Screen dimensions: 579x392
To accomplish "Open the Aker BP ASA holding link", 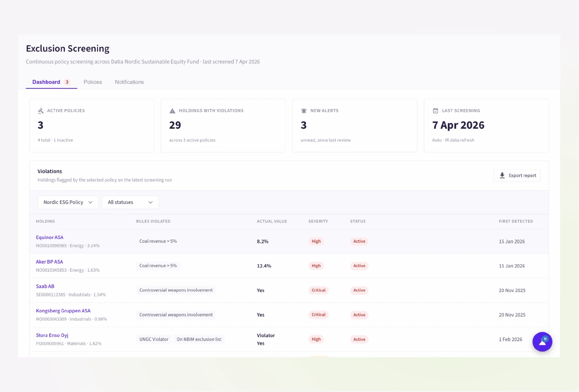I will pyautogui.click(x=49, y=262).
